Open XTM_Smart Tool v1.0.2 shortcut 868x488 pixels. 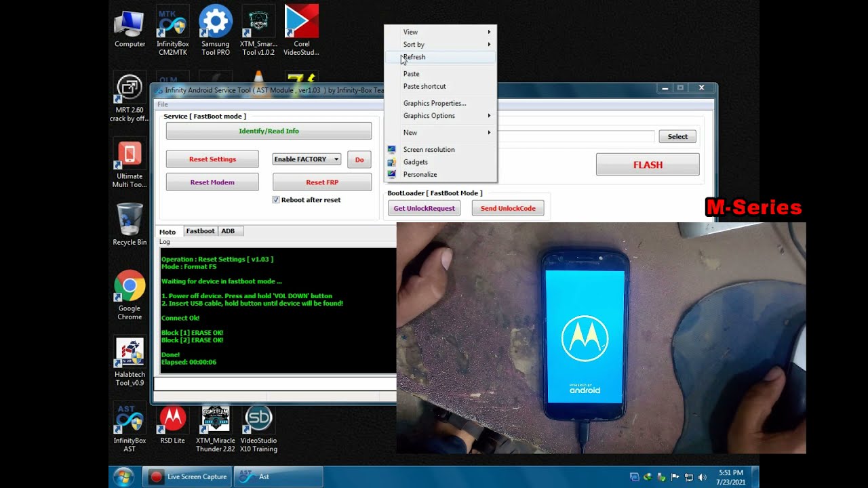(x=258, y=31)
